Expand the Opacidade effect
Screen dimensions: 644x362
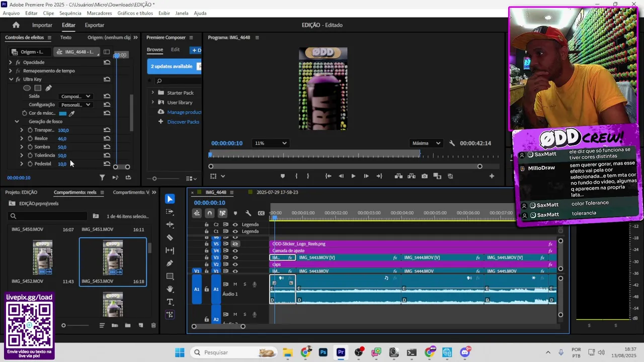11,62
